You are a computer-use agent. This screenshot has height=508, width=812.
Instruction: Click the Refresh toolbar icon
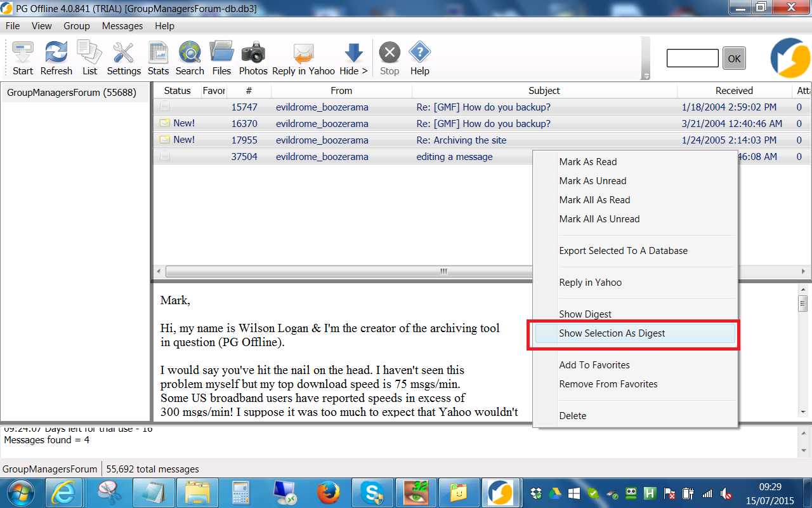tap(56, 52)
